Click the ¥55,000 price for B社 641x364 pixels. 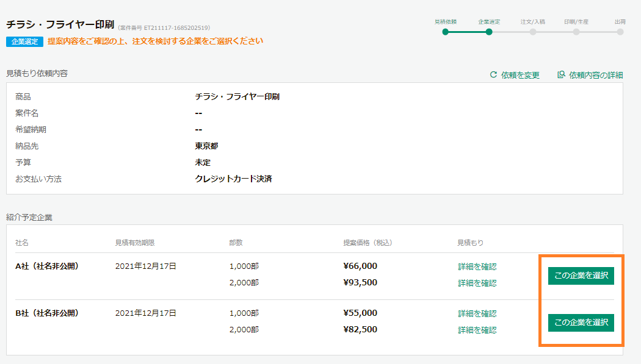360,313
